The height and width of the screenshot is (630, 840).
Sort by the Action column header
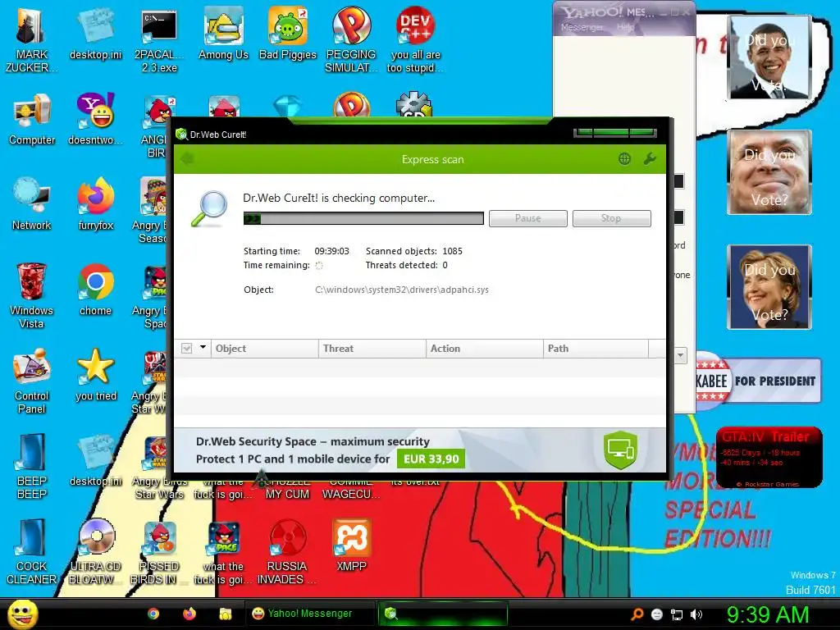tap(484, 348)
